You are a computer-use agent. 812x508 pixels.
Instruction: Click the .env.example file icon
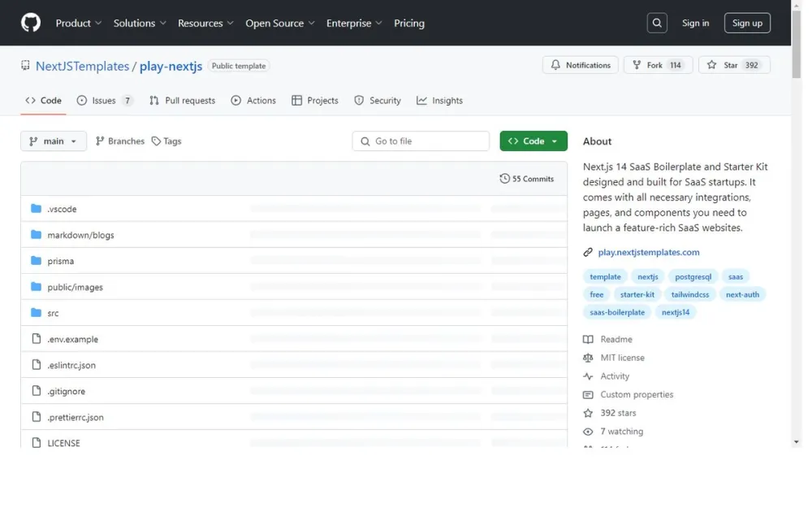coord(37,338)
